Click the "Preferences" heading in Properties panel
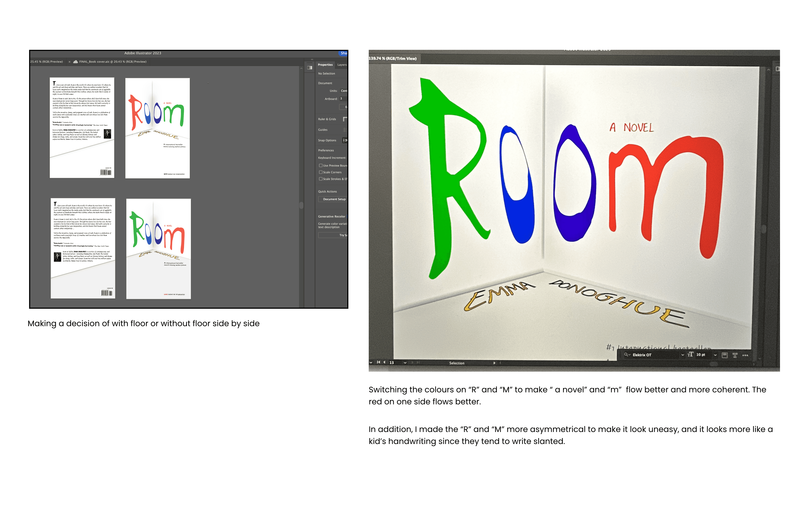 pos(326,150)
